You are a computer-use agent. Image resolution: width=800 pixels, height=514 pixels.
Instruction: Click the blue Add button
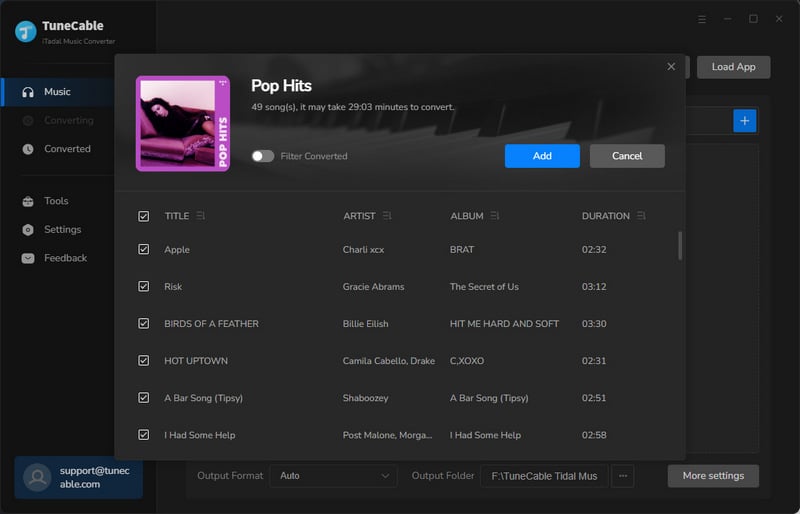click(x=542, y=156)
